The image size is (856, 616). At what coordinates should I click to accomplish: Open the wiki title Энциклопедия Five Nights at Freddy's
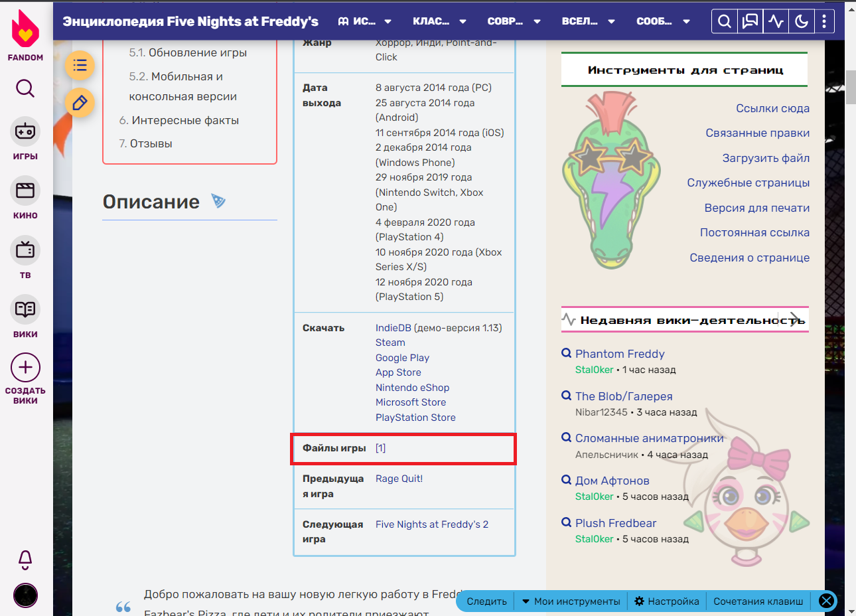coord(190,21)
